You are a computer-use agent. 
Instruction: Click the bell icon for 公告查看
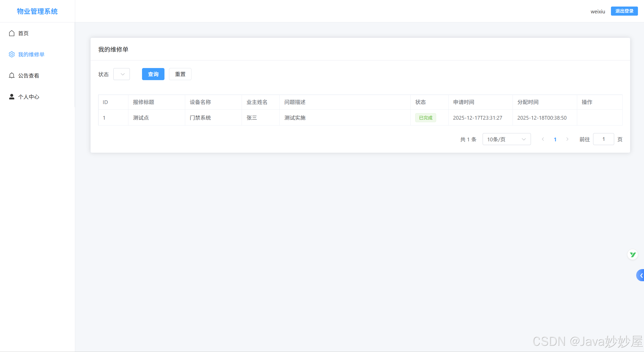click(12, 76)
